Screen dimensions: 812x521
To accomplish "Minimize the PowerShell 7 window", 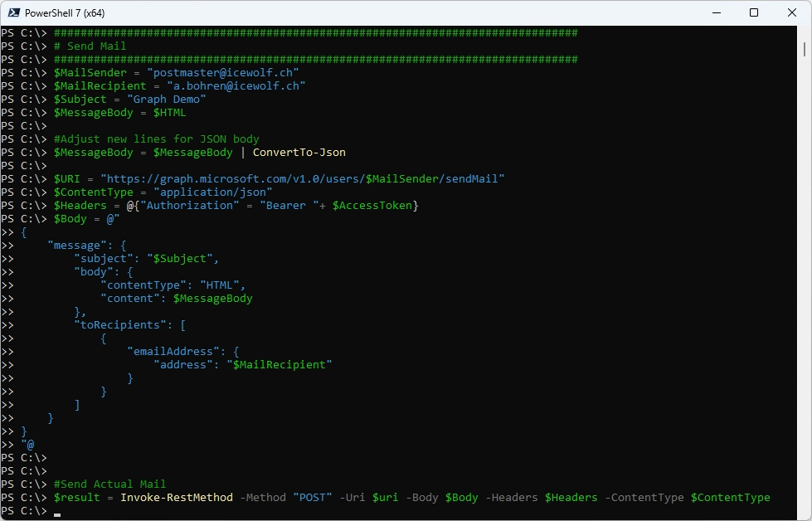I will tap(716, 12).
